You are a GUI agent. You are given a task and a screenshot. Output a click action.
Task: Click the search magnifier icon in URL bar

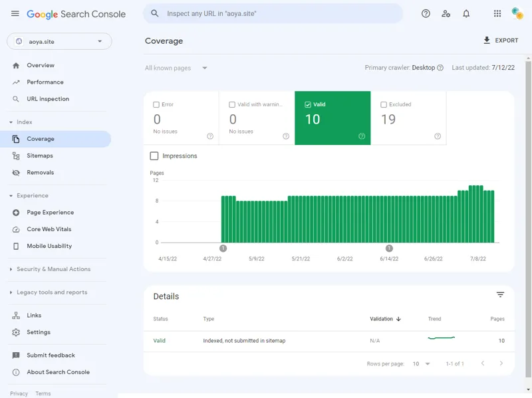[155, 13]
